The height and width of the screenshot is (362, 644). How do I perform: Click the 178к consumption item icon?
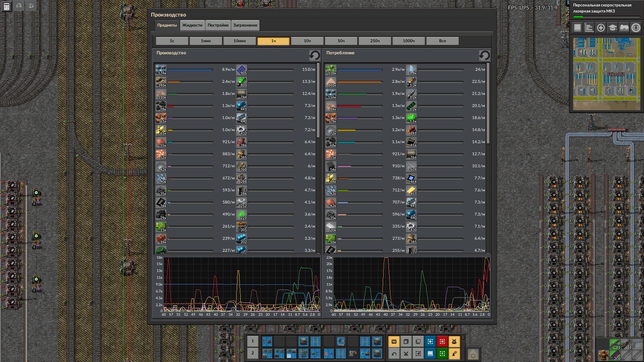[x=330, y=70]
